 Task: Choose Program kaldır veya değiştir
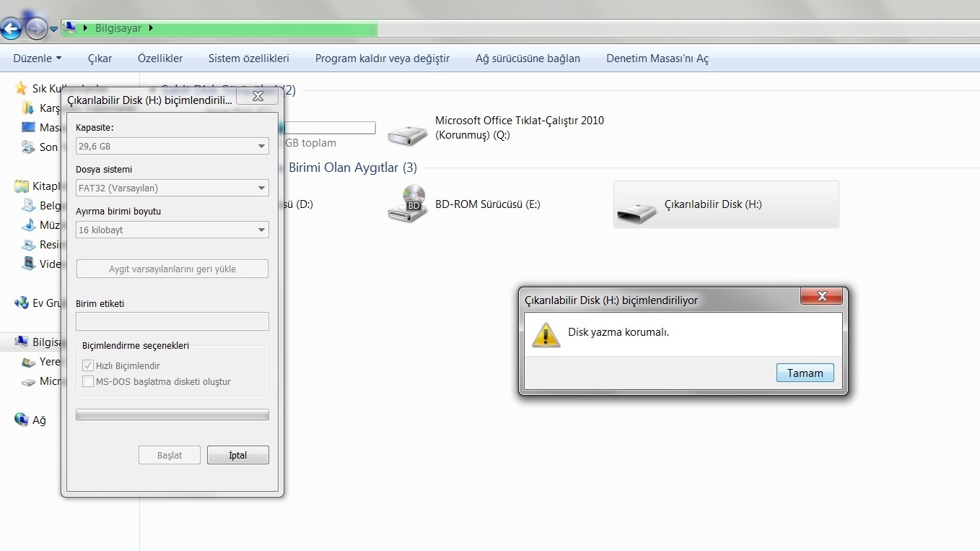(x=382, y=58)
